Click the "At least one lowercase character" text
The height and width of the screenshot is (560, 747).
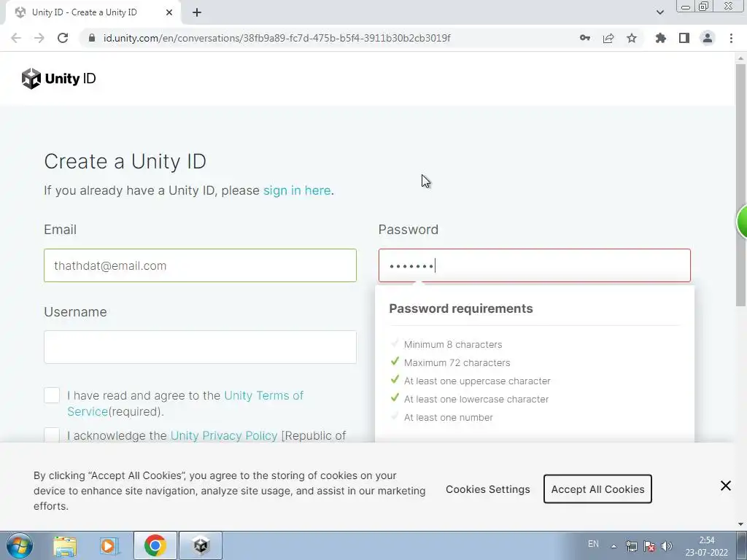click(x=476, y=399)
